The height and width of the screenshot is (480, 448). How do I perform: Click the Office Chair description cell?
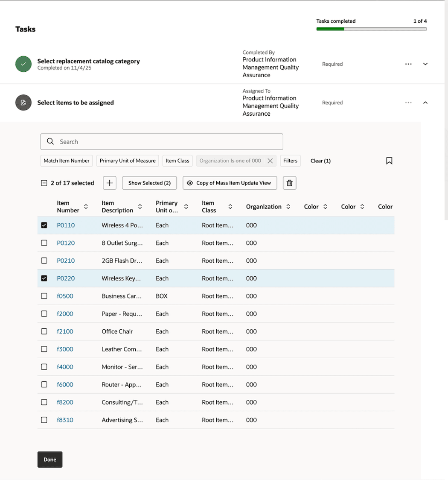tap(117, 331)
